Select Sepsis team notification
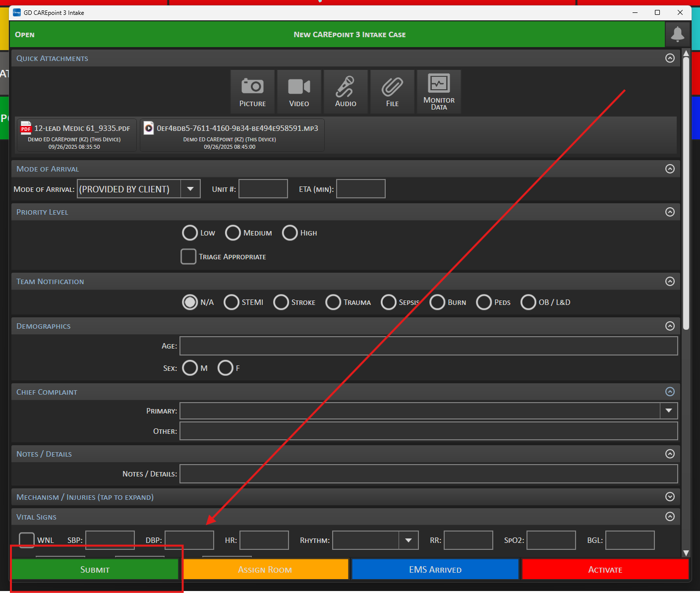 click(389, 302)
